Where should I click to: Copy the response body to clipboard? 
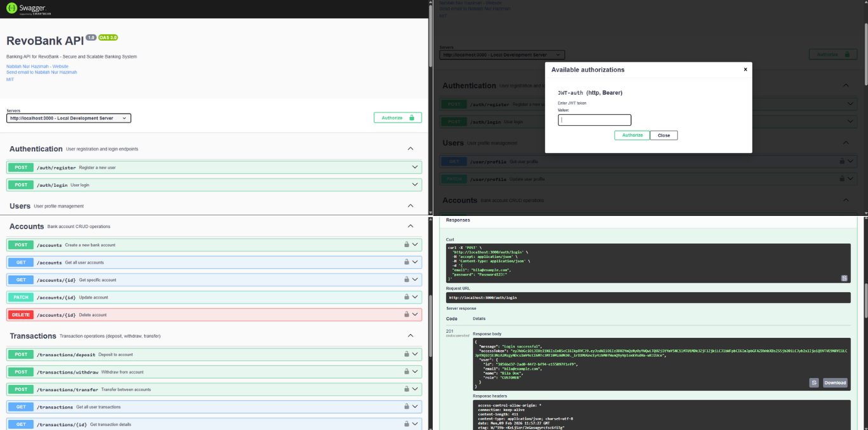tap(813, 382)
